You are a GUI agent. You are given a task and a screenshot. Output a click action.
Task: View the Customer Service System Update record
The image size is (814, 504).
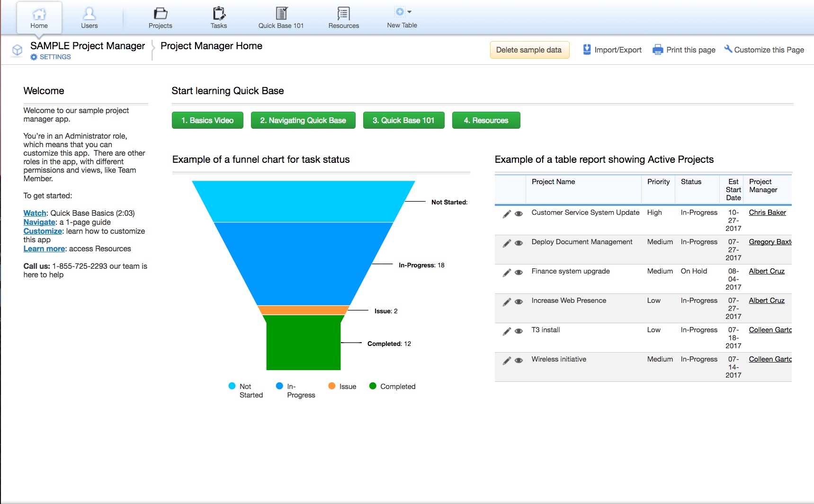pyautogui.click(x=519, y=214)
